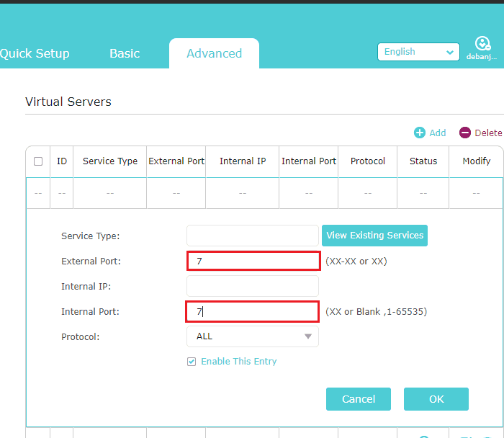
Task: Click the External Port column header
Action: point(176,161)
